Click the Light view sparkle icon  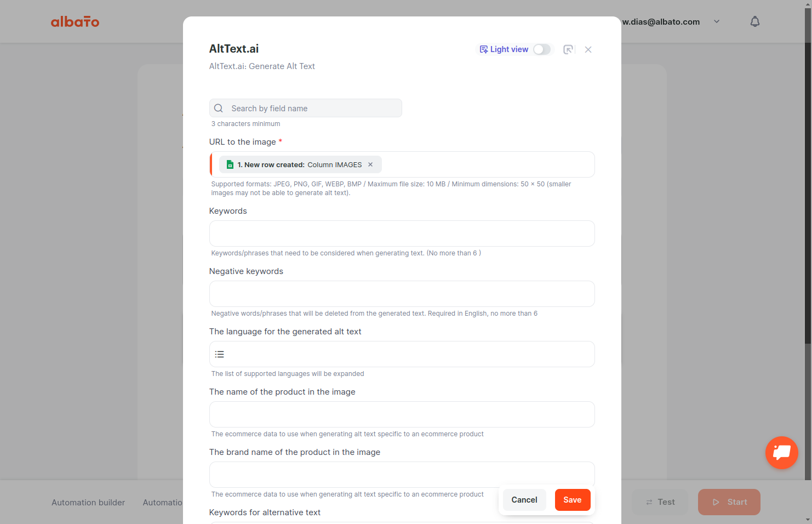pyautogui.click(x=484, y=49)
